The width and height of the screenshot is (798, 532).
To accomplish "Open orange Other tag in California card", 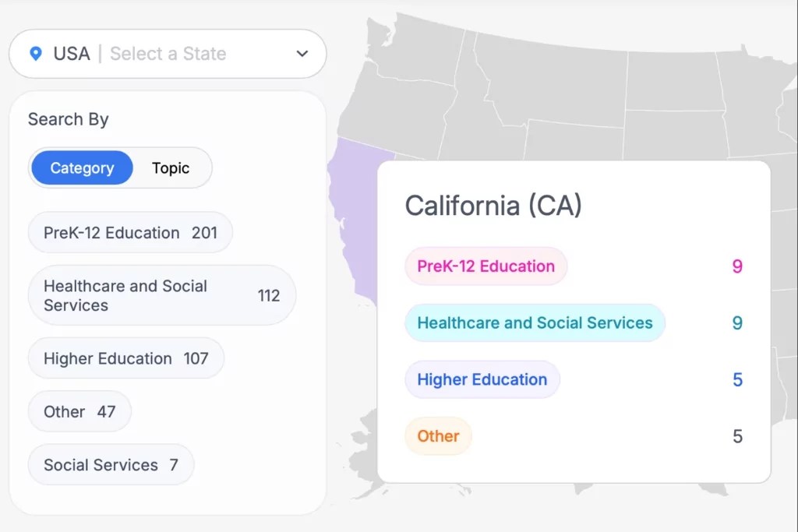I will (x=438, y=436).
